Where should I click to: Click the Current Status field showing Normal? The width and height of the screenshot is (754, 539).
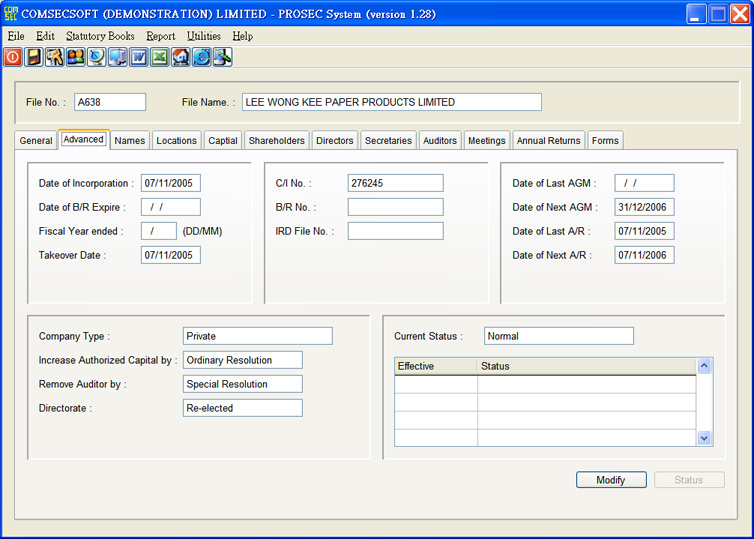[558, 336]
